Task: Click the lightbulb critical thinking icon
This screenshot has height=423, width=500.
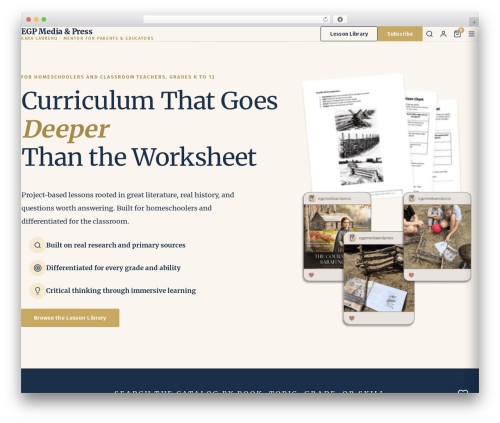Action: (37, 291)
